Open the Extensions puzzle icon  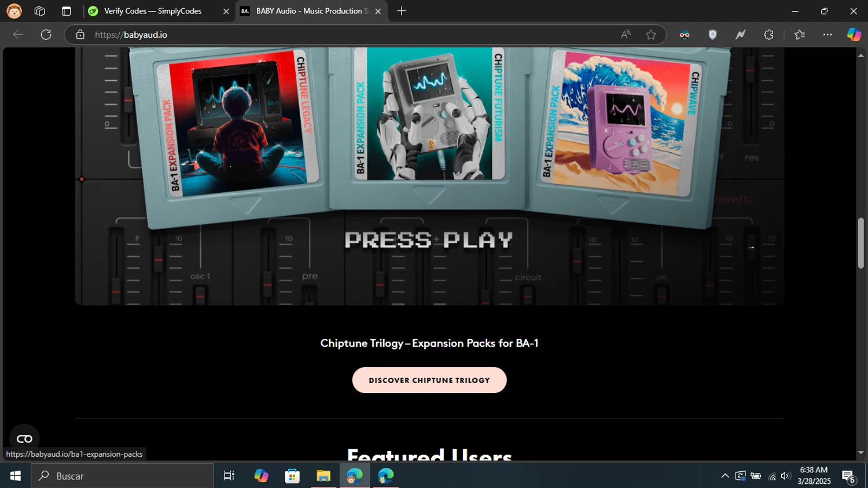[x=768, y=35]
